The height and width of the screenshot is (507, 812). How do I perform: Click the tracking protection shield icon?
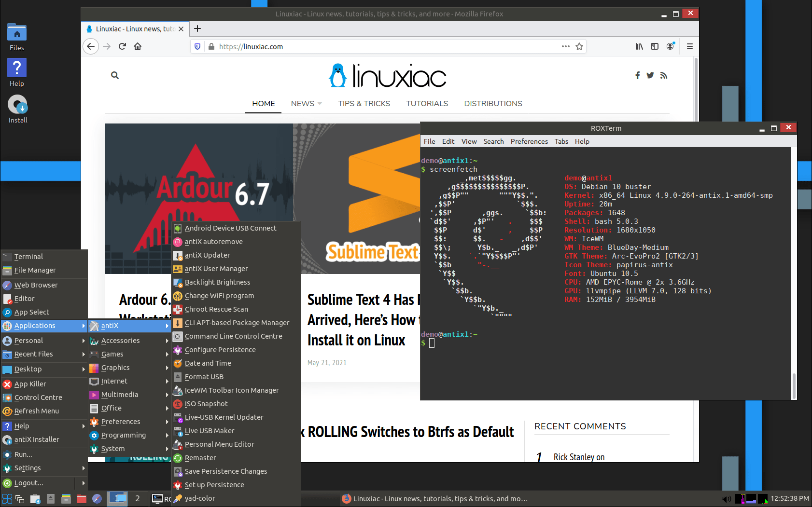click(197, 46)
